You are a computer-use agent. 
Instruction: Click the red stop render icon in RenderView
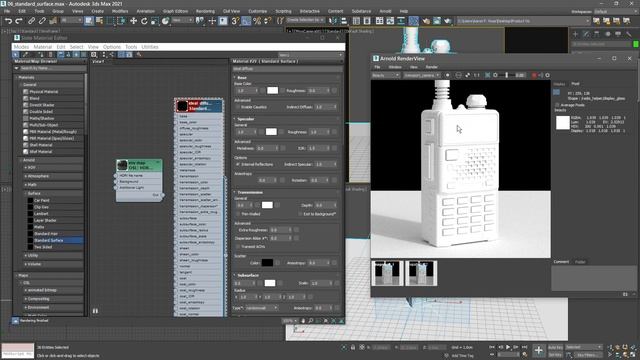[x=534, y=75]
